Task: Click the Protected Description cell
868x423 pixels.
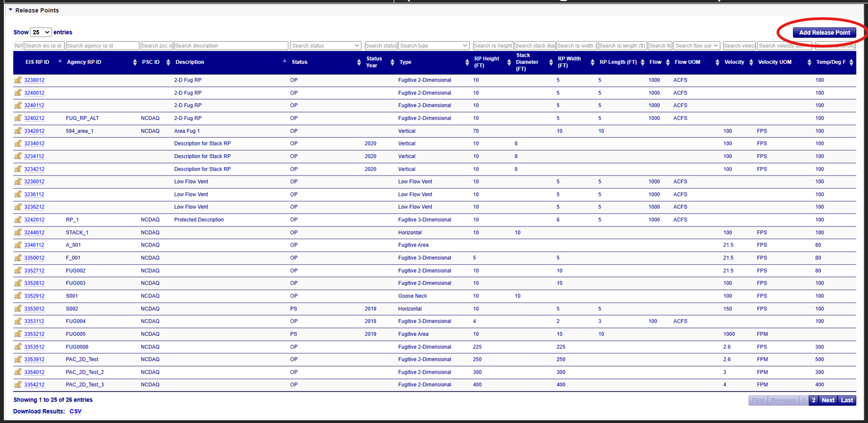Action: (199, 219)
